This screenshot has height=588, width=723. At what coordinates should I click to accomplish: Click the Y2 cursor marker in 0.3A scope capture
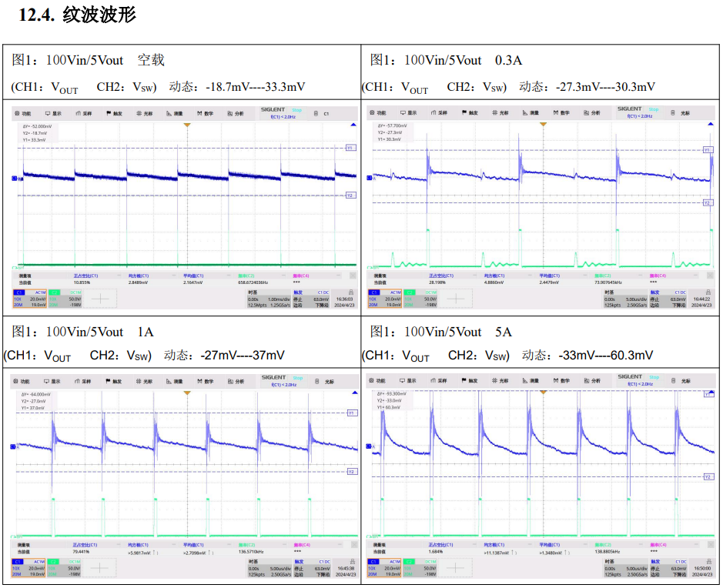tap(708, 202)
